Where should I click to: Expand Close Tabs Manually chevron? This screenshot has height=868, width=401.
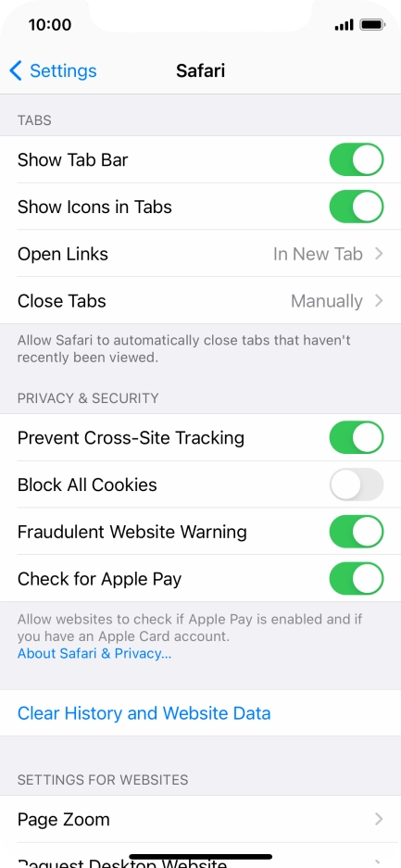(379, 301)
